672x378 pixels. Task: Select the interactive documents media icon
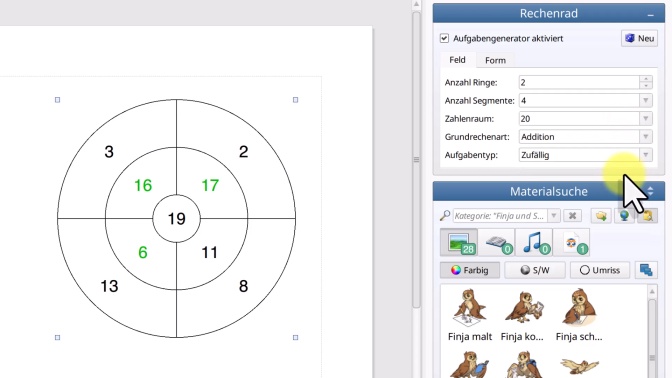tap(572, 243)
